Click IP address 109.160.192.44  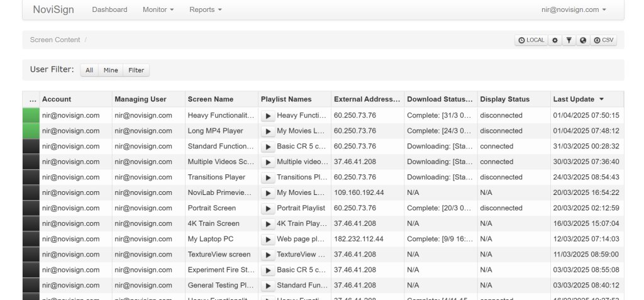click(x=359, y=192)
